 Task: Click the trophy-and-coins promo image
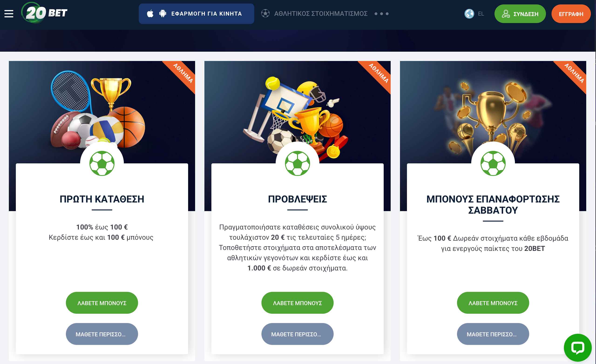493,112
